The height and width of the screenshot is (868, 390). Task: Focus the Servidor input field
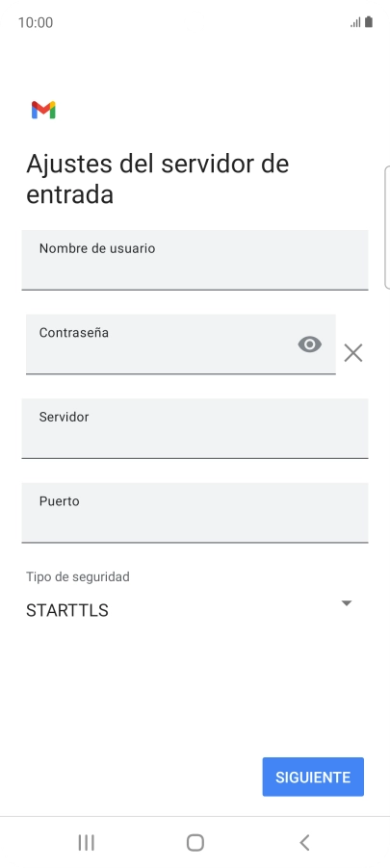pos(195,428)
